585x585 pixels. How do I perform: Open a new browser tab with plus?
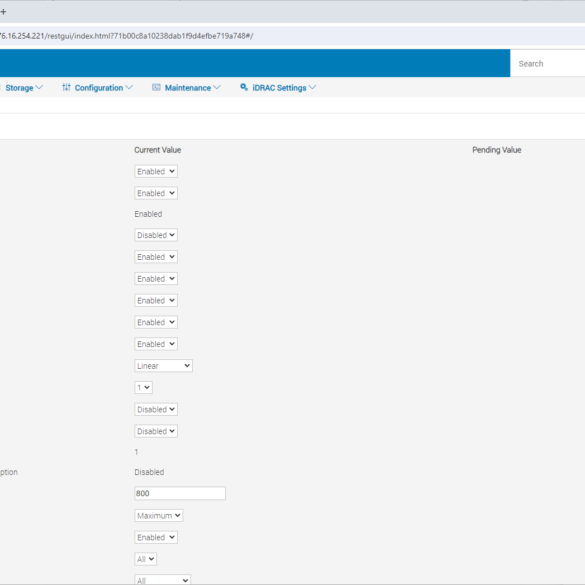tap(3, 12)
